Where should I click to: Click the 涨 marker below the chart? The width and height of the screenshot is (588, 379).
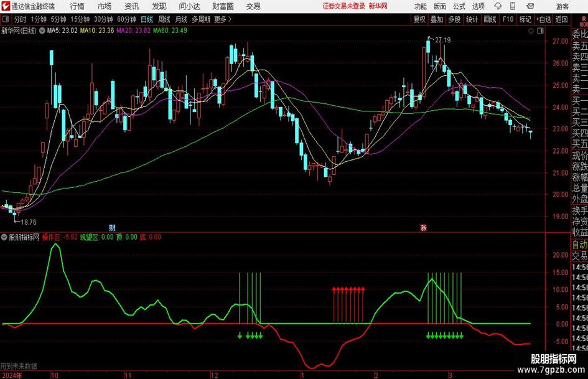[x=423, y=227]
